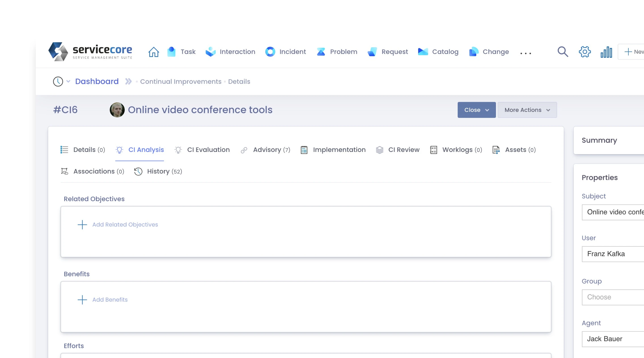
Task: Switch to the CI Review tab
Action: click(398, 150)
